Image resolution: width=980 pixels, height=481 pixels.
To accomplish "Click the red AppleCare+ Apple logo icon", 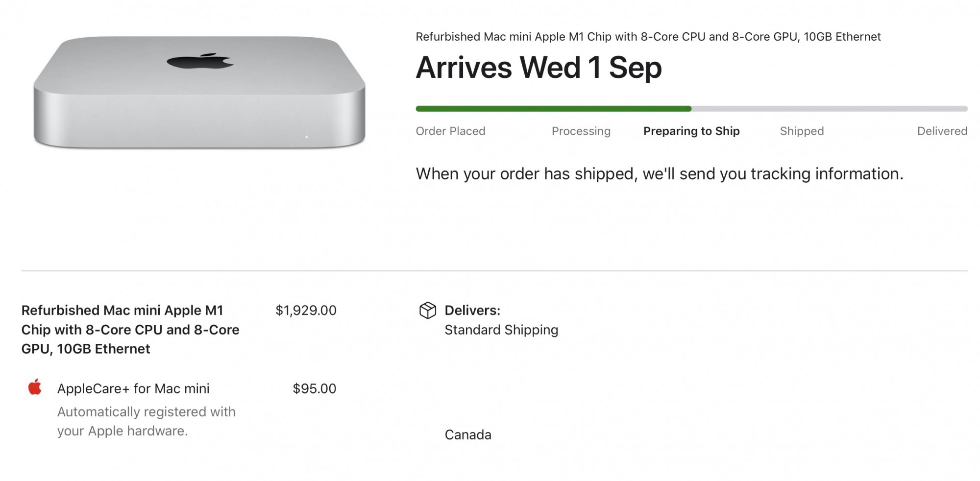I will [x=35, y=387].
